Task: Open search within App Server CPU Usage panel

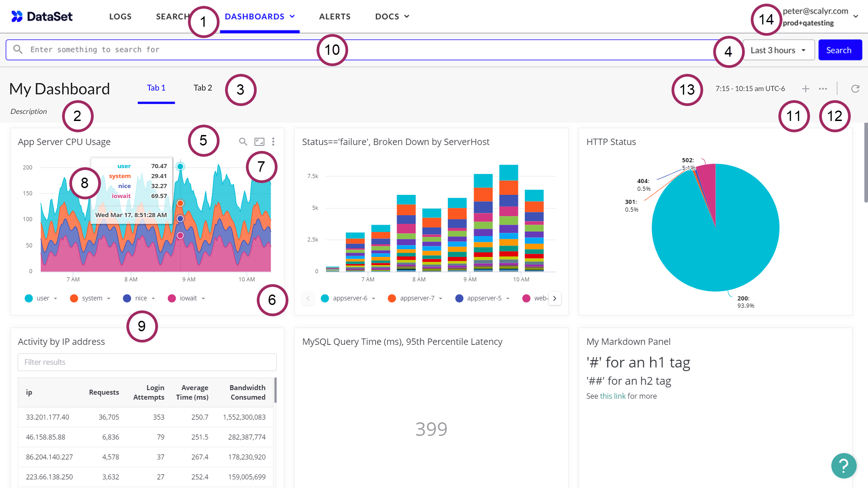Action: coord(243,141)
